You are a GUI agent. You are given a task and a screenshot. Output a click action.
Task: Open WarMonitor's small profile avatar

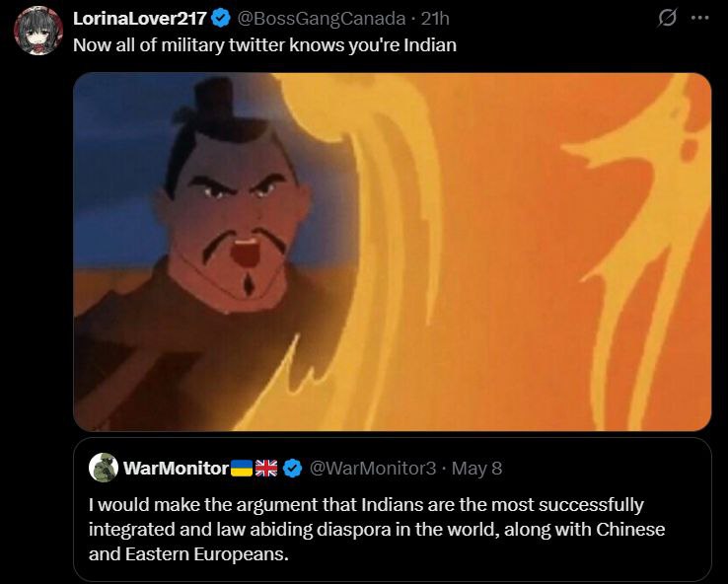click(103, 468)
